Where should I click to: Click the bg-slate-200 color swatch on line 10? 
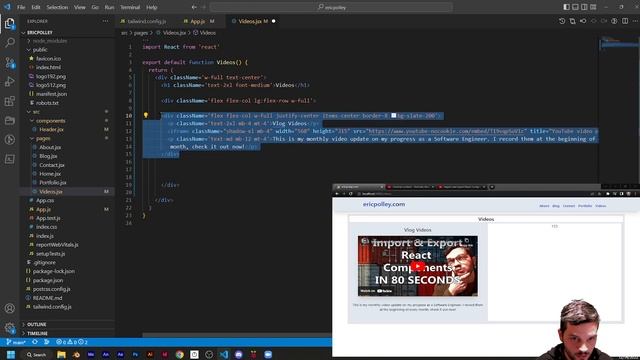tap(393, 116)
